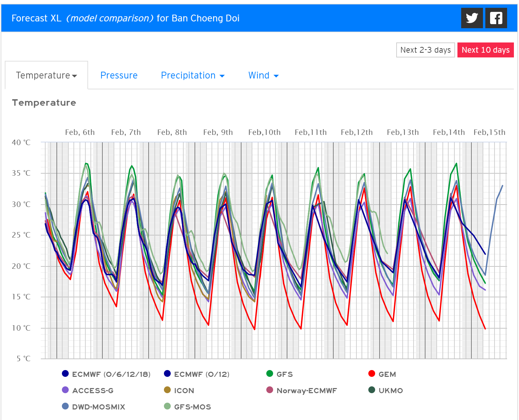Toggle ECMWF (0/6/12/18) legend dot
This screenshot has width=519, height=420.
point(65,374)
